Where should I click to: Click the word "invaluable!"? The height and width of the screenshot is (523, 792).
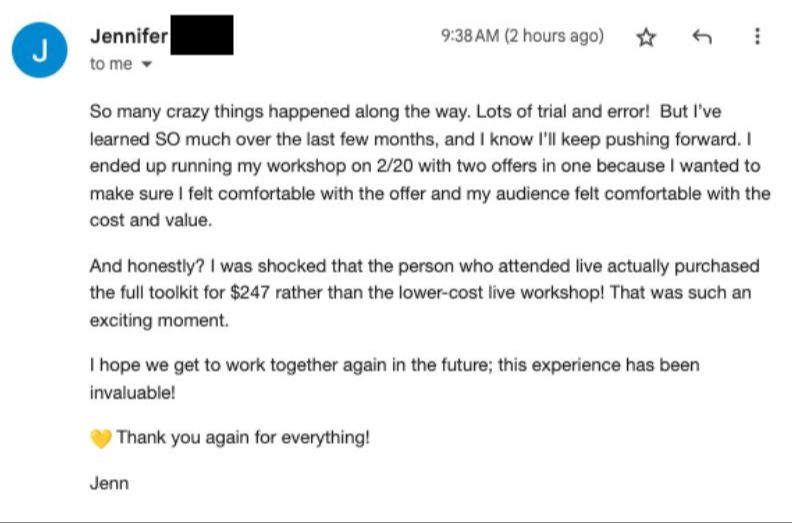coord(132,393)
